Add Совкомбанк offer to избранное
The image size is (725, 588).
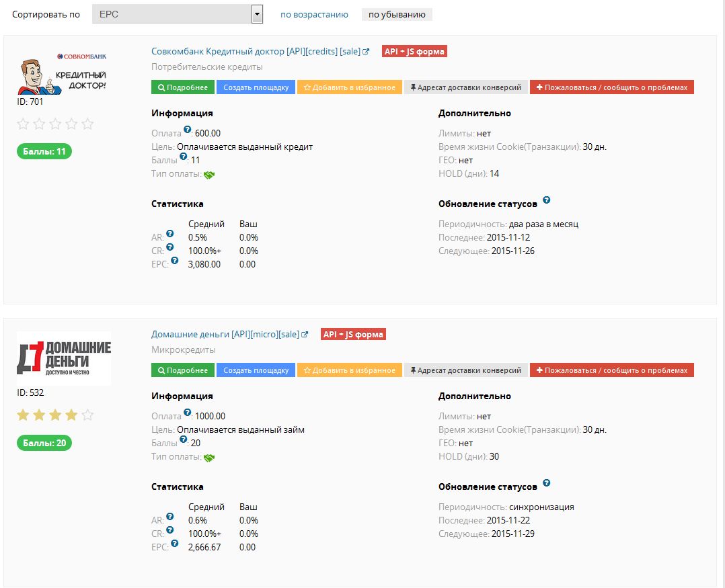click(350, 87)
